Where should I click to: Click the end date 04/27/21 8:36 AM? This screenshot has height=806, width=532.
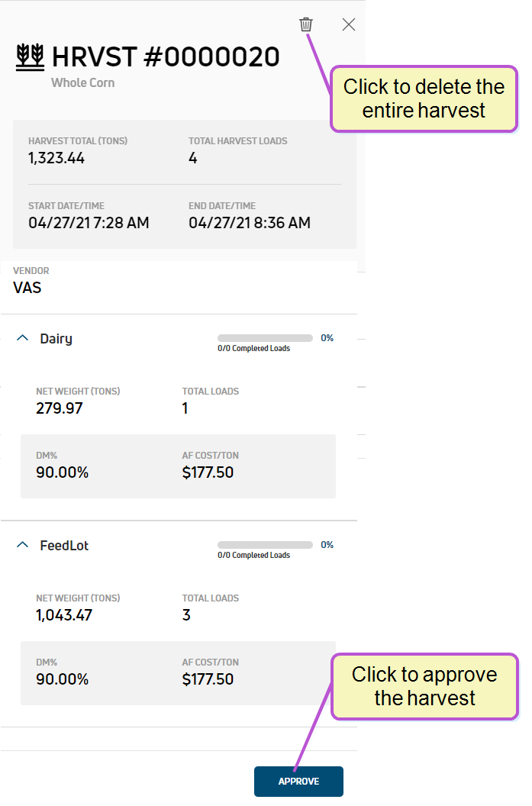pos(250,223)
